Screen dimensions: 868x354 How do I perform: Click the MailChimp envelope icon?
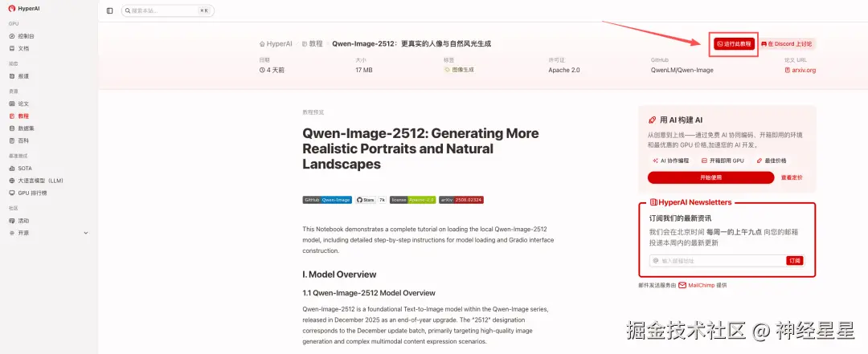pyautogui.click(x=682, y=286)
